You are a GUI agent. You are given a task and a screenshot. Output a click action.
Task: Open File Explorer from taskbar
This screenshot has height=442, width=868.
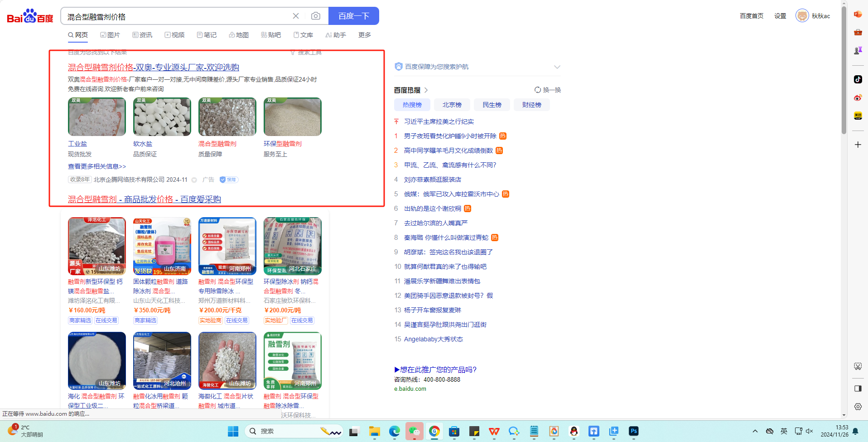(x=374, y=431)
